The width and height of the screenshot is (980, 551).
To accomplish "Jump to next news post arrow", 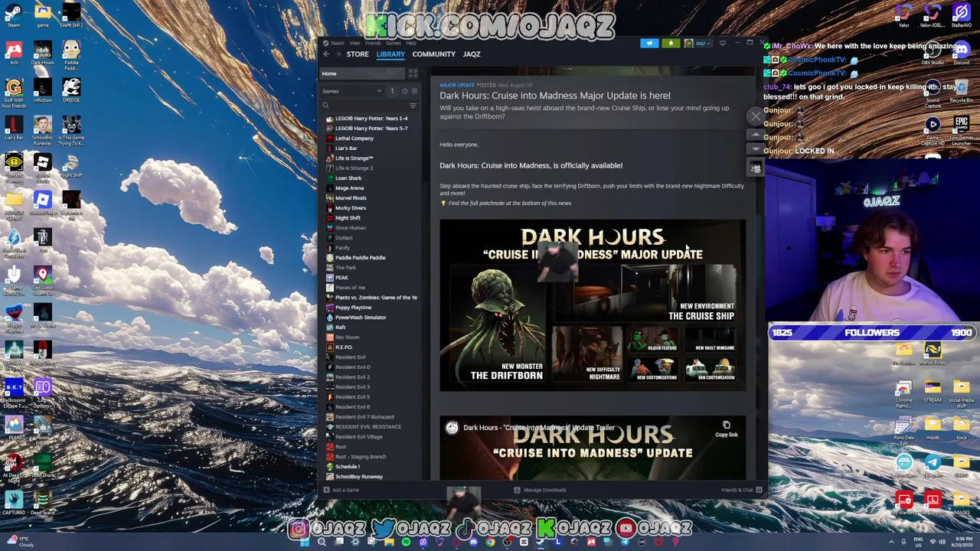I will coord(756,148).
